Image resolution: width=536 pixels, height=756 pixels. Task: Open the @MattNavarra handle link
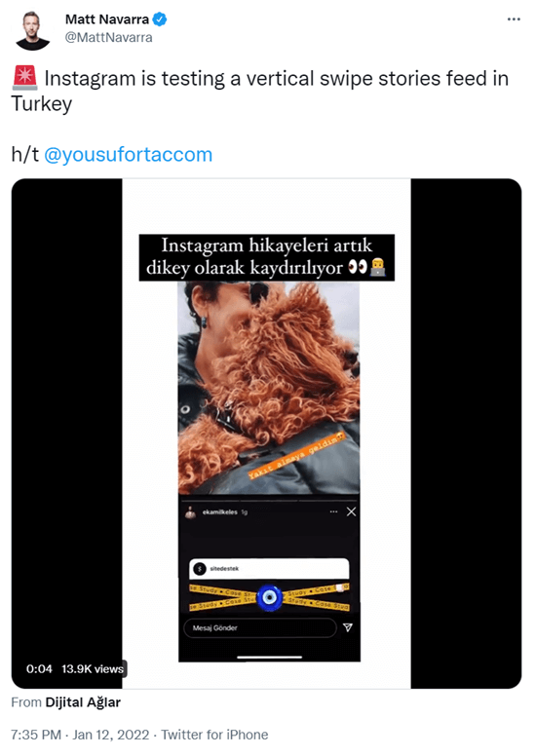(x=108, y=38)
